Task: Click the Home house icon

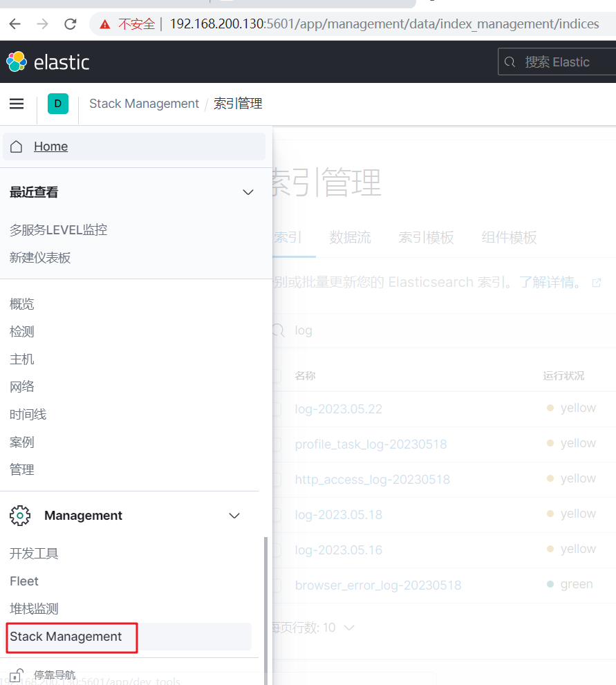Action: 17,147
